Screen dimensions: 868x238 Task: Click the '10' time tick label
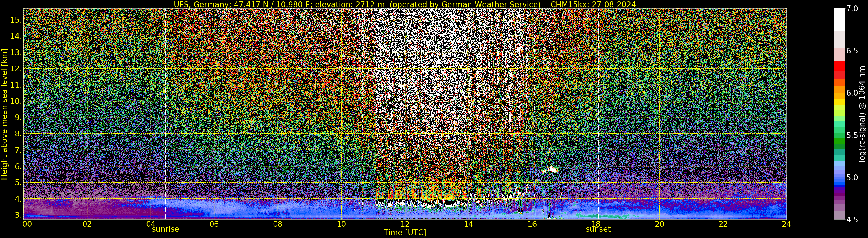tap(341, 224)
